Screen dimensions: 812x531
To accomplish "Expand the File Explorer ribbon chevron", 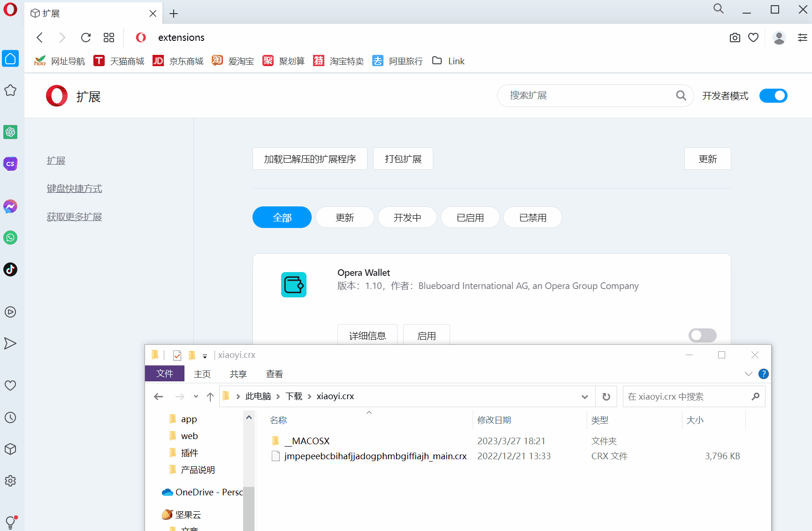I will [x=748, y=374].
